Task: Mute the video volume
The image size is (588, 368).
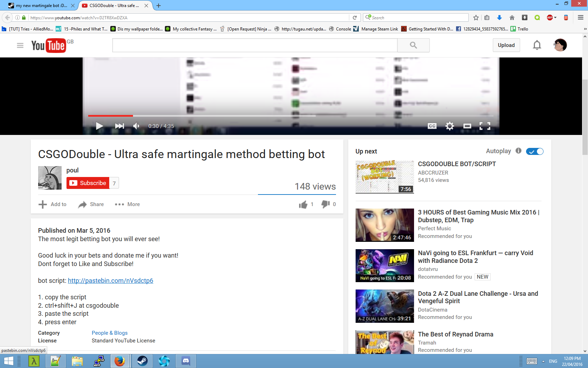Action: tap(136, 126)
